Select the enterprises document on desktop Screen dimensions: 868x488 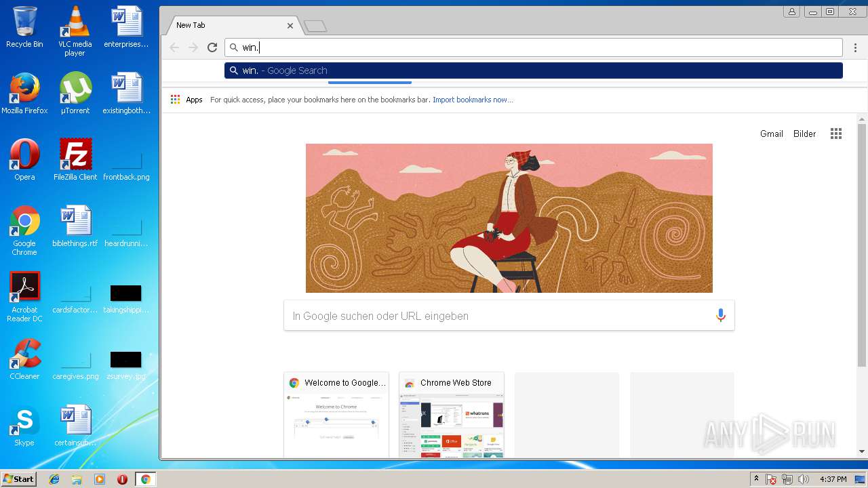pyautogui.click(x=126, y=27)
